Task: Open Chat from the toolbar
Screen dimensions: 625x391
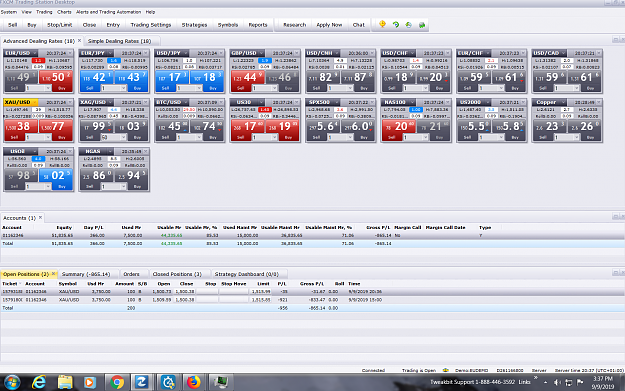Action: tap(359, 25)
